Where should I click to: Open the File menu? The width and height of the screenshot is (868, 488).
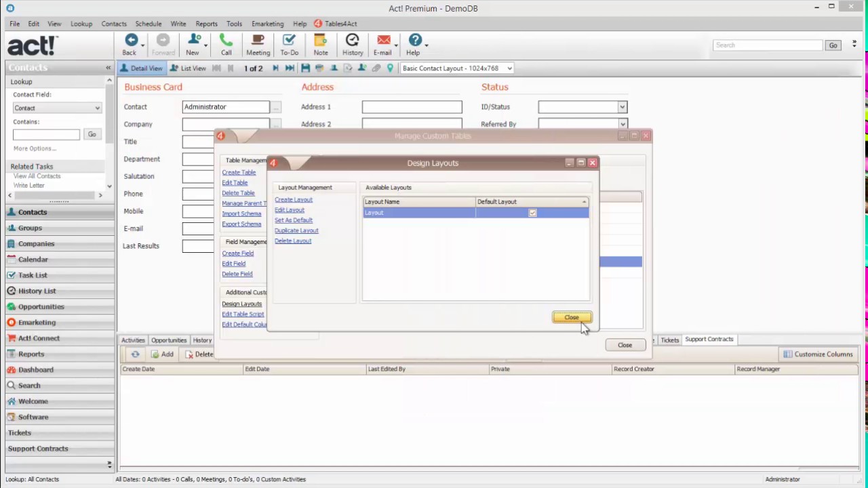(x=14, y=24)
